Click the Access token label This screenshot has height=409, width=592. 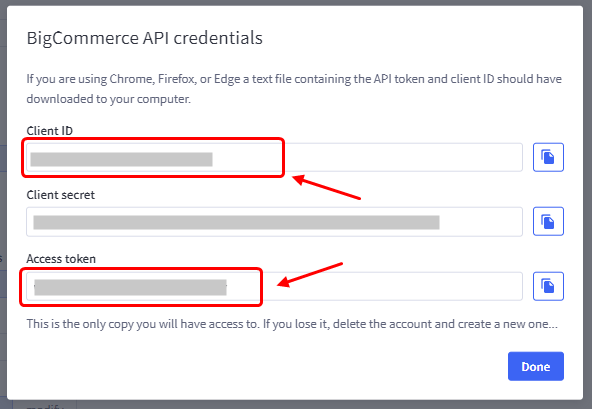61,259
